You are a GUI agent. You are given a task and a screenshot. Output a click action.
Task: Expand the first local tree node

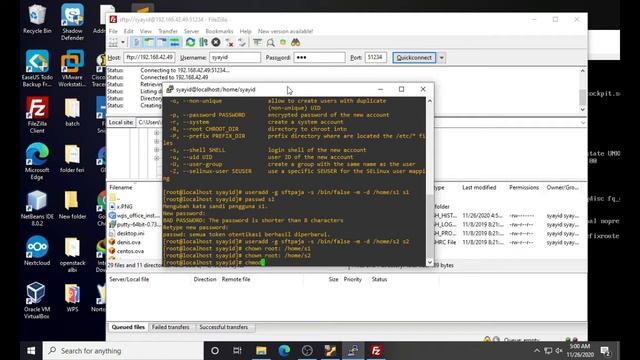tap(157, 133)
